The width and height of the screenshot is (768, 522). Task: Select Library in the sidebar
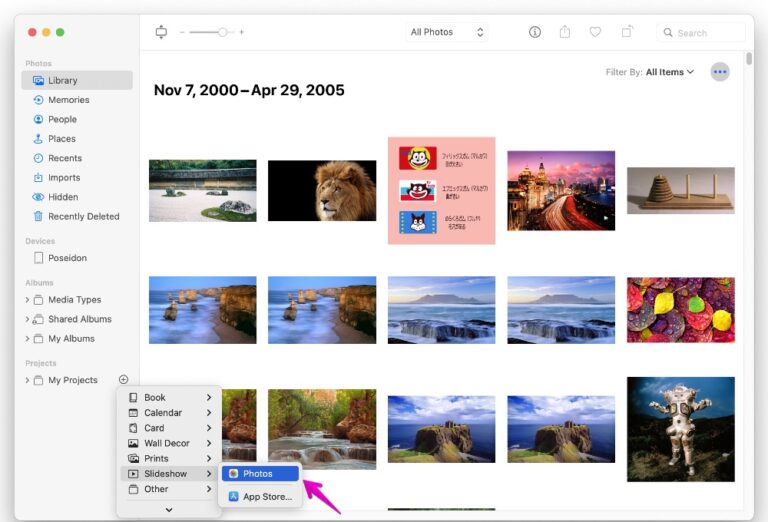(77, 80)
